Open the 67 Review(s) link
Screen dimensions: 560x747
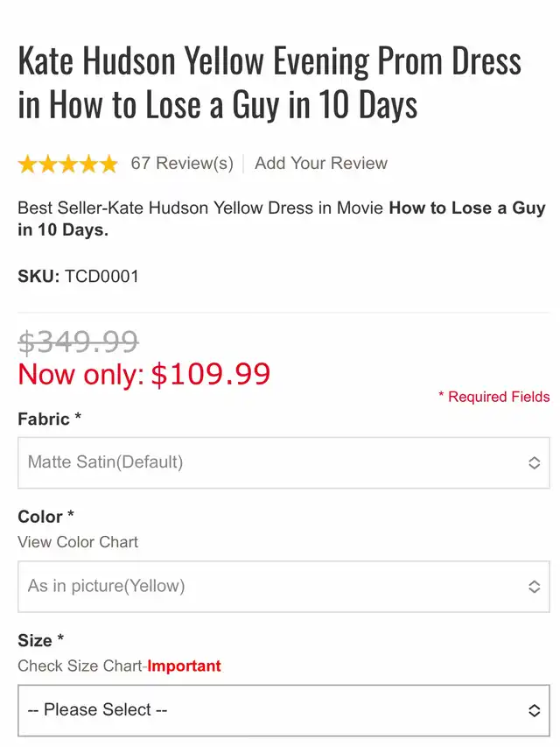tap(182, 164)
